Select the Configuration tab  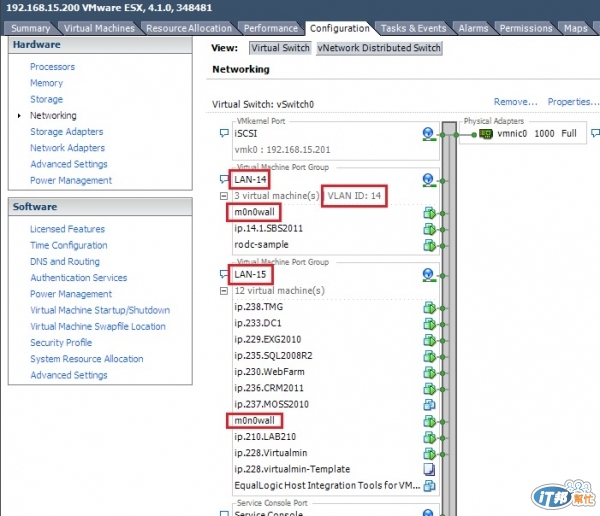[x=340, y=28]
